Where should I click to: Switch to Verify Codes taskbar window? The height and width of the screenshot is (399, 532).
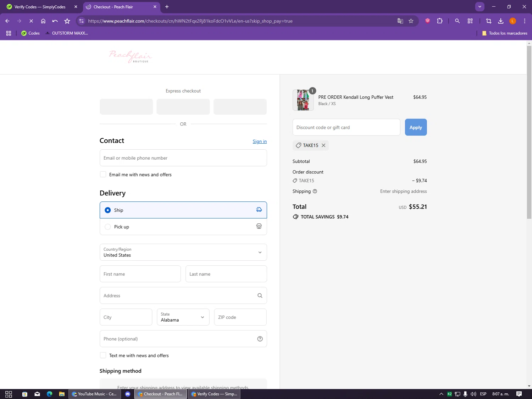point(214,394)
